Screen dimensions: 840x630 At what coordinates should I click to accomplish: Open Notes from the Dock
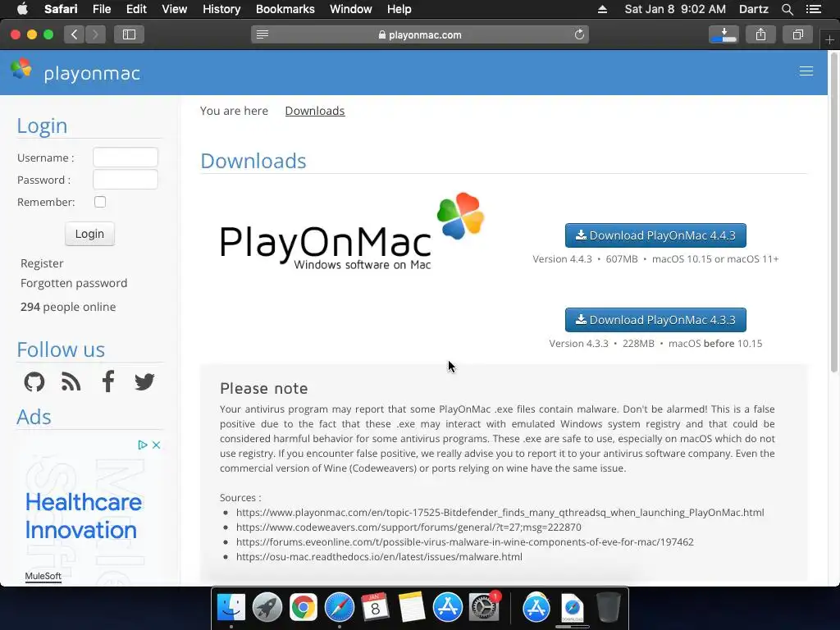tap(412, 608)
